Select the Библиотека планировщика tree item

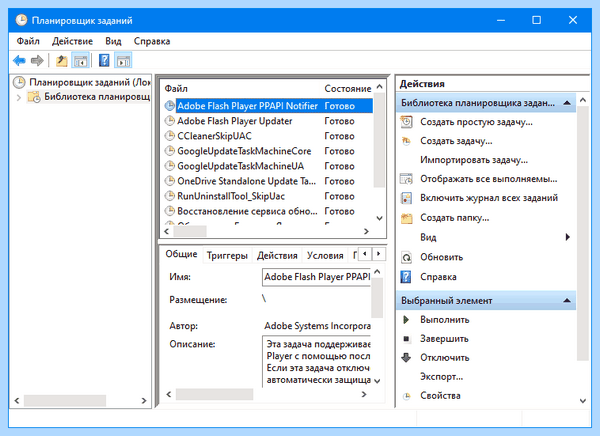coord(97,97)
